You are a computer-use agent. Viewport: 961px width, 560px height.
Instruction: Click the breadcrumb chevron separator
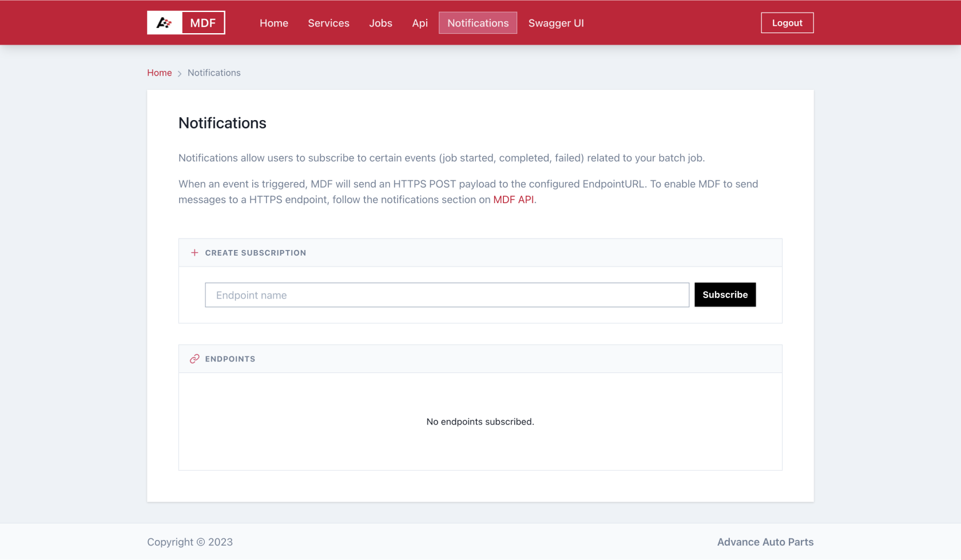pos(180,73)
